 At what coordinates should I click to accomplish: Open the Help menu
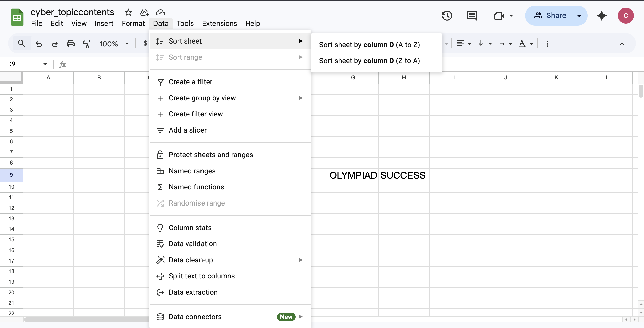(253, 23)
